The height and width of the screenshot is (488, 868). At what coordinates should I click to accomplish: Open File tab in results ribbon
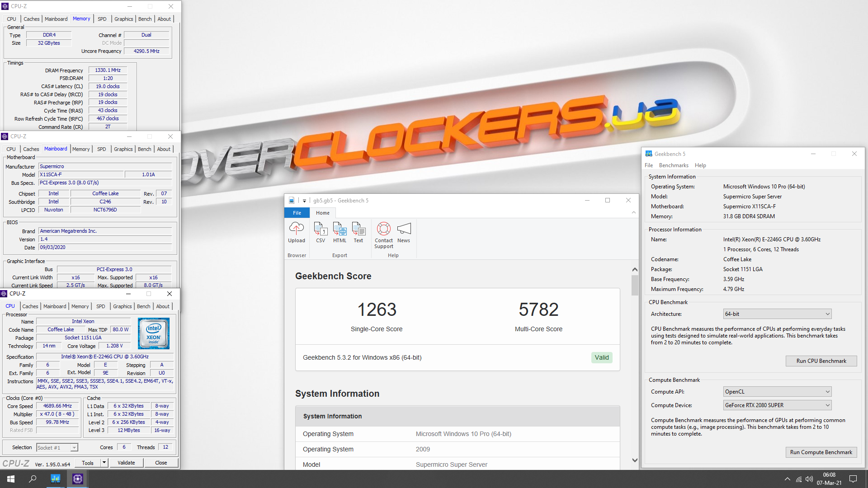coord(297,213)
